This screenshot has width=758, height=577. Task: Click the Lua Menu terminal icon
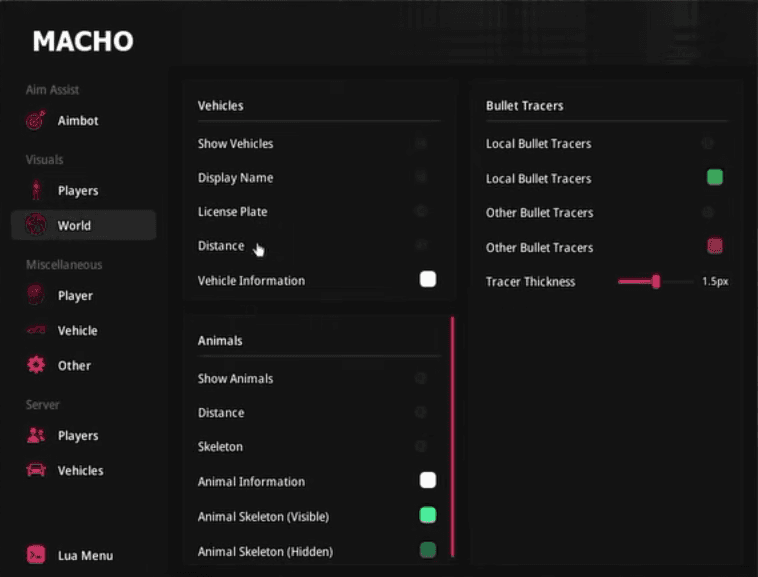[36, 555]
